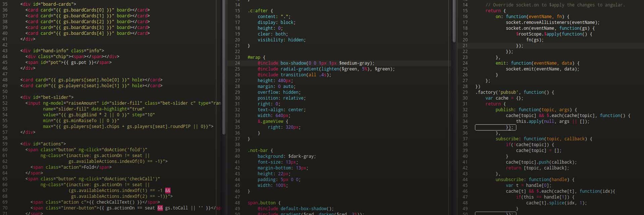Screen dimensions: 644x215
Task: Click the checkCallText() span line
Action: (x=95, y=202)
